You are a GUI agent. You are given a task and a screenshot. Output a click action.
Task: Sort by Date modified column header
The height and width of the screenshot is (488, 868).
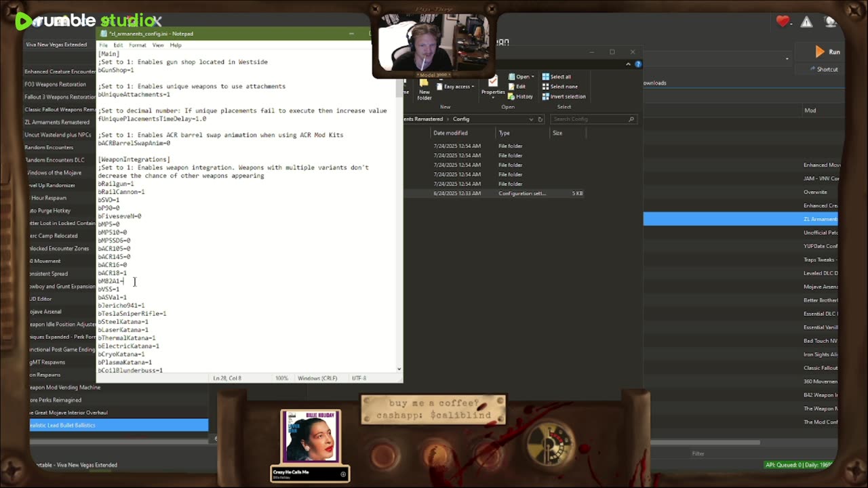click(x=450, y=133)
